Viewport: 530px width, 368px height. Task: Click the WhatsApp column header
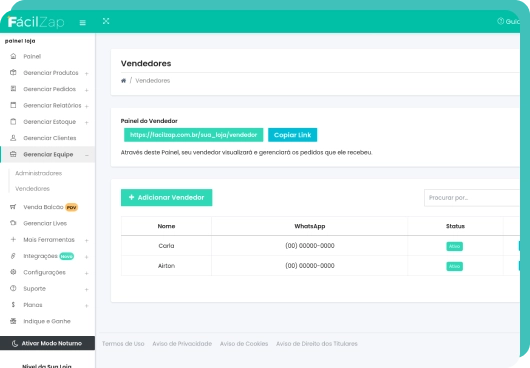(310, 226)
